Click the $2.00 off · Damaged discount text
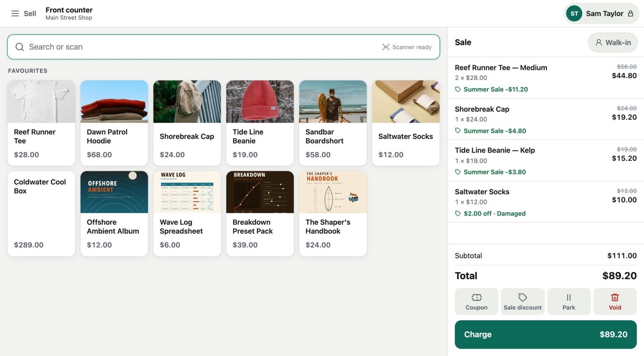This screenshot has height=356, width=644. 494,214
